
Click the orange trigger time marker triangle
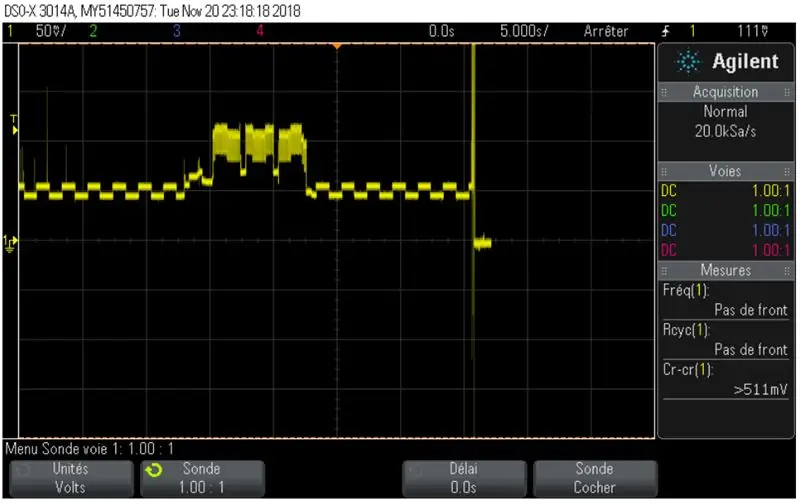click(337, 46)
